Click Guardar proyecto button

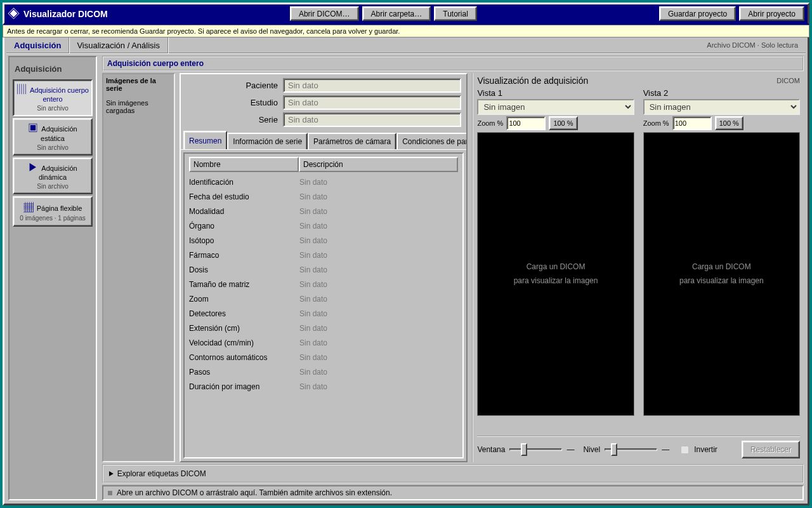point(697,14)
